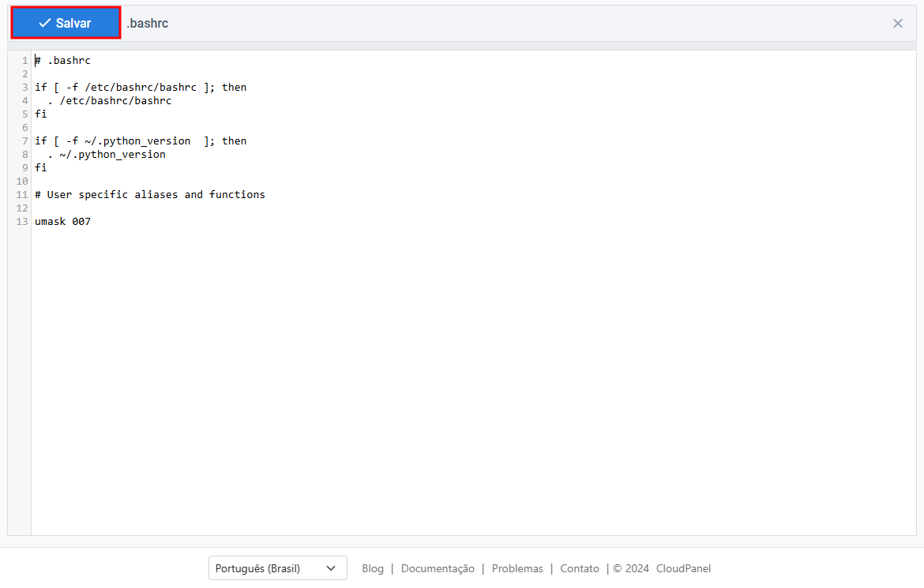This screenshot has height=588, width=924.
Task: Close the .bashrc editor with X
Action: click(x=897, y=24)
